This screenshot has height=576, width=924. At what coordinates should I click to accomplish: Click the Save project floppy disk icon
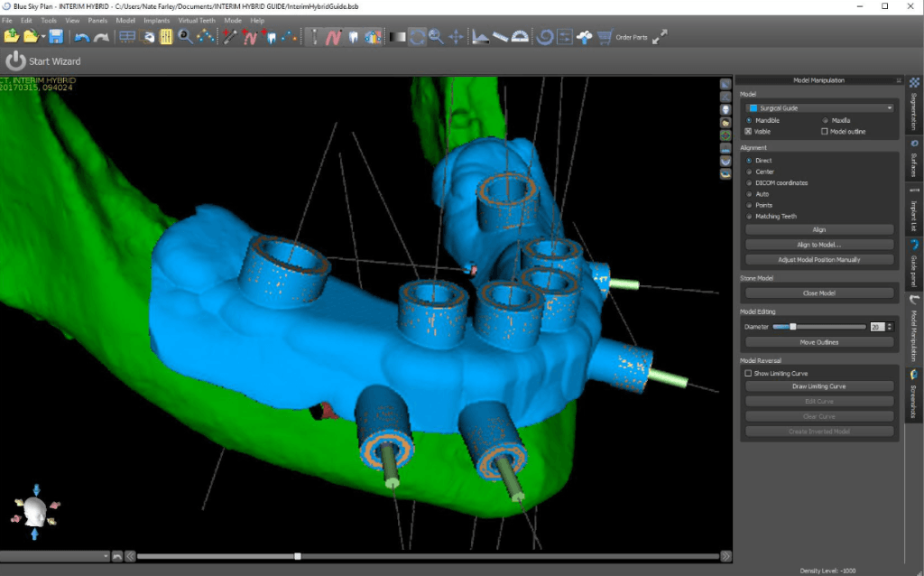(56, 37)
